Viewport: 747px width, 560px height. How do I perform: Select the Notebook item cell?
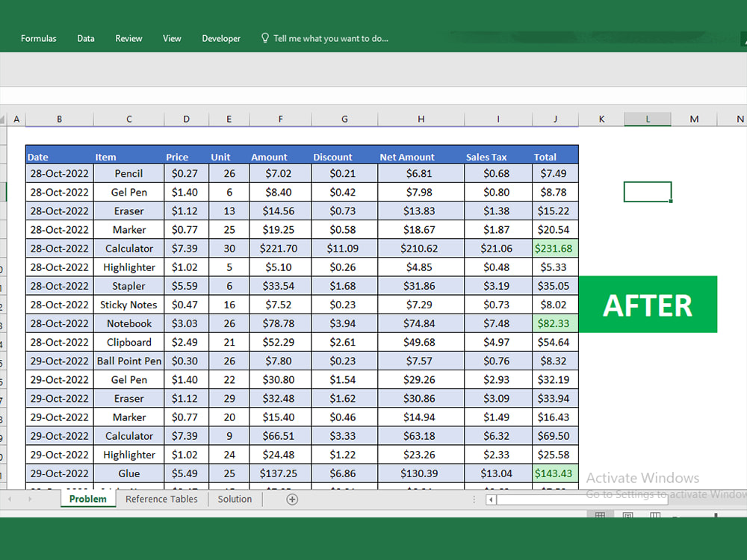point(129,323)
